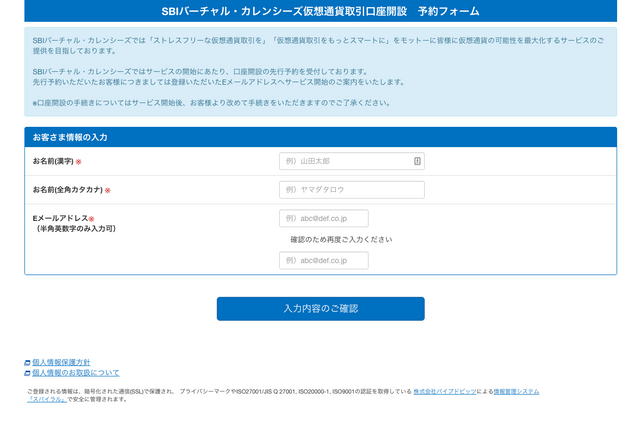This screenshot has width=640, height=441.
Task: Click the お名前(全角カタカナ) label
Action: tap(68, 190)
